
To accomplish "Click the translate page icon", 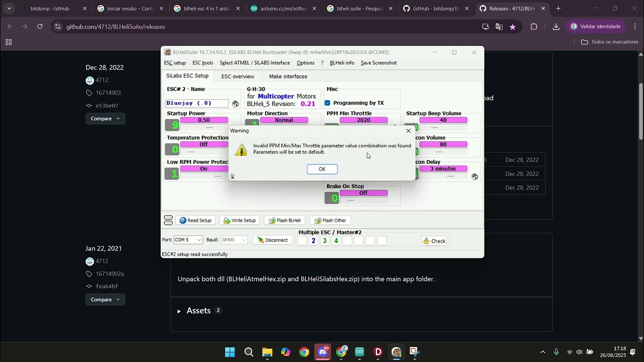I will pyautogui.click(x=499, y=27).
